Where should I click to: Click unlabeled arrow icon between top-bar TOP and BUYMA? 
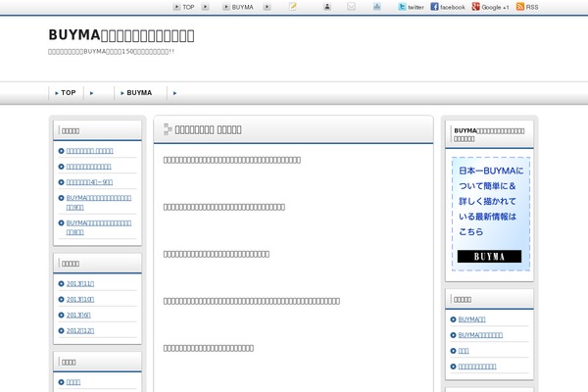coord(205,7)
